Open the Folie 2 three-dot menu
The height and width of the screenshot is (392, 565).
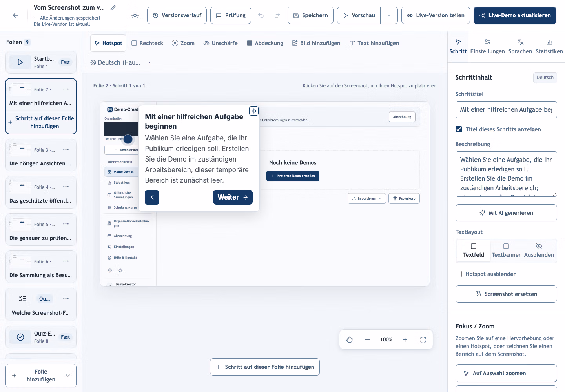pyautogui.click(x=66, y=89)
